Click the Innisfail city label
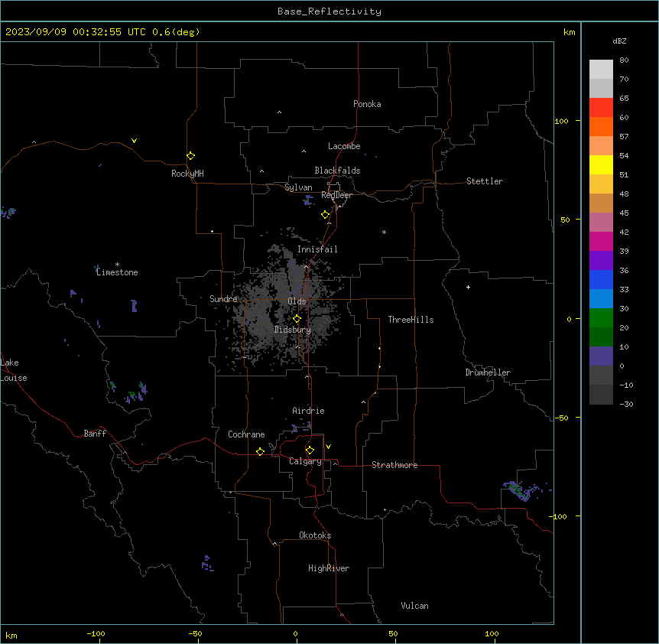 [317, 249]
